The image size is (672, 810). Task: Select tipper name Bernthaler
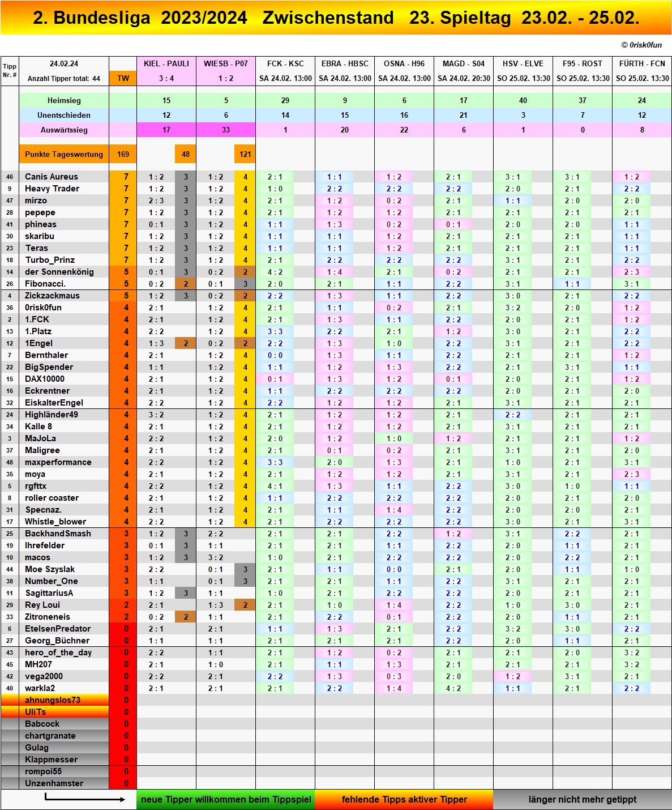click(46, 355)
